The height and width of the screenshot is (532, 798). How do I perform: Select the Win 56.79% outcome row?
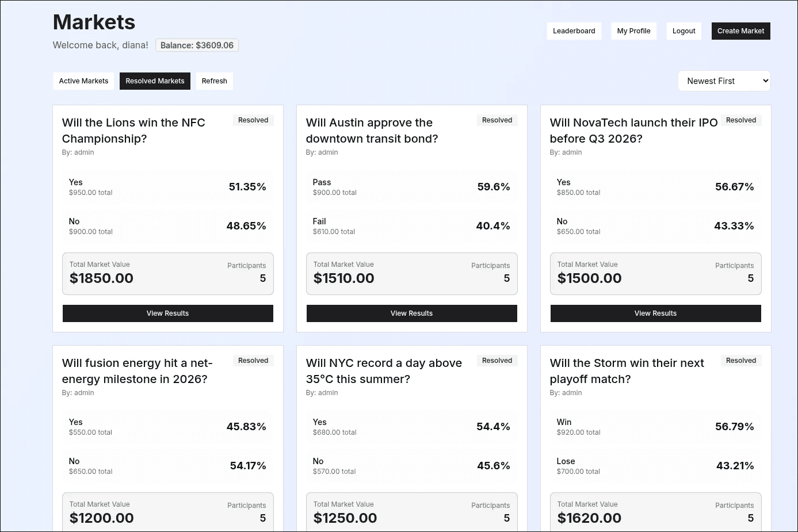(655, 427)
